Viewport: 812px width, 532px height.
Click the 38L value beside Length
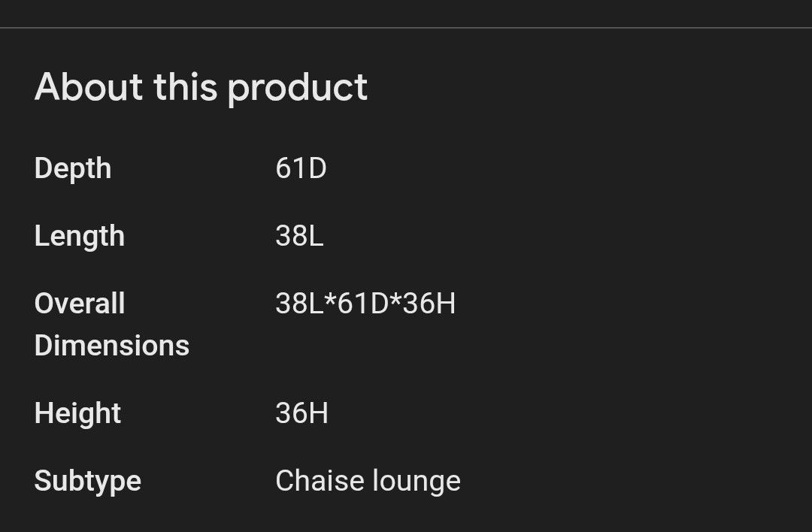(x=299, y=236)
